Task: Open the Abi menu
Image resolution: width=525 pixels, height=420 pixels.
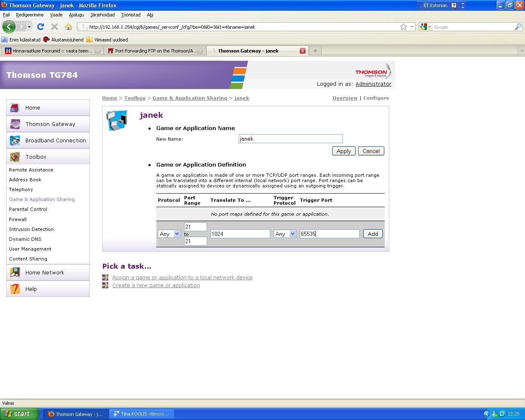Action: click(x=150, y=15)
